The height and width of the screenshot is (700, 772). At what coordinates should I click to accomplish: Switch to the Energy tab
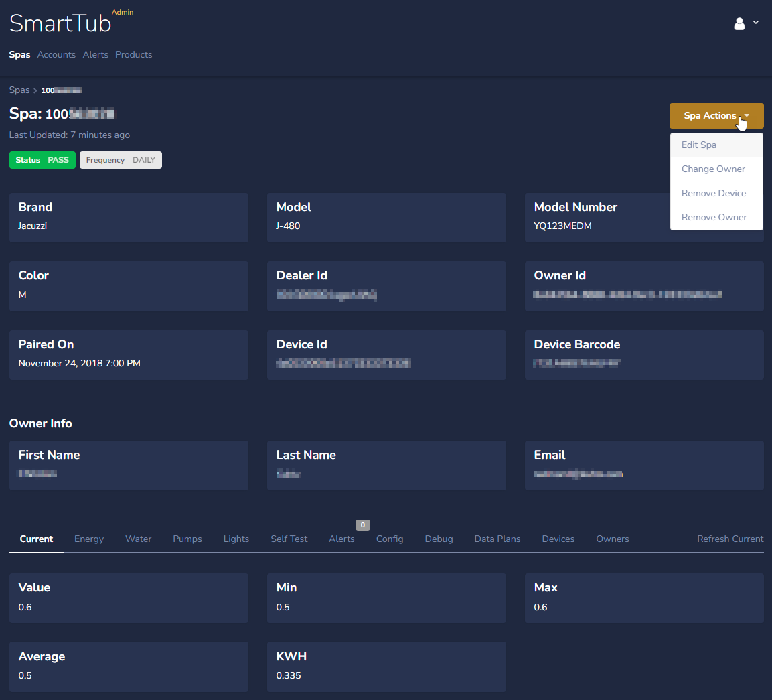coord(89,539)
